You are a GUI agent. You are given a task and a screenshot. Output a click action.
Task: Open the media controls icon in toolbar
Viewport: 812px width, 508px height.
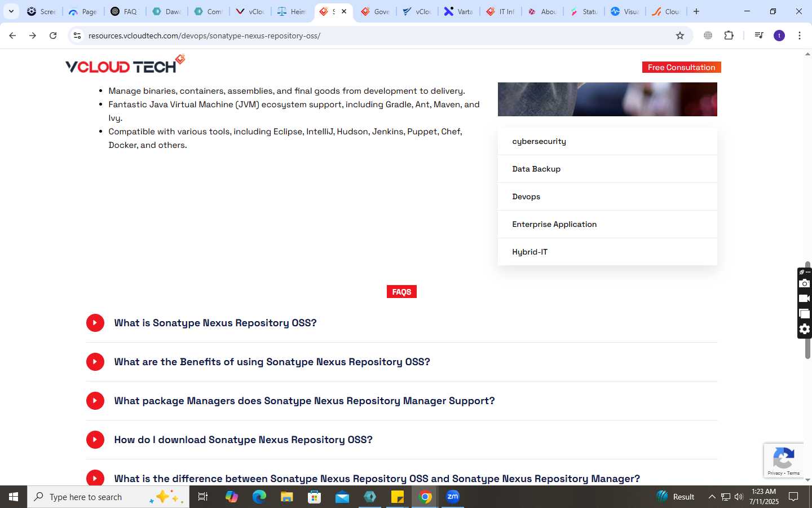pyautogui.click(x=759, y=36)
